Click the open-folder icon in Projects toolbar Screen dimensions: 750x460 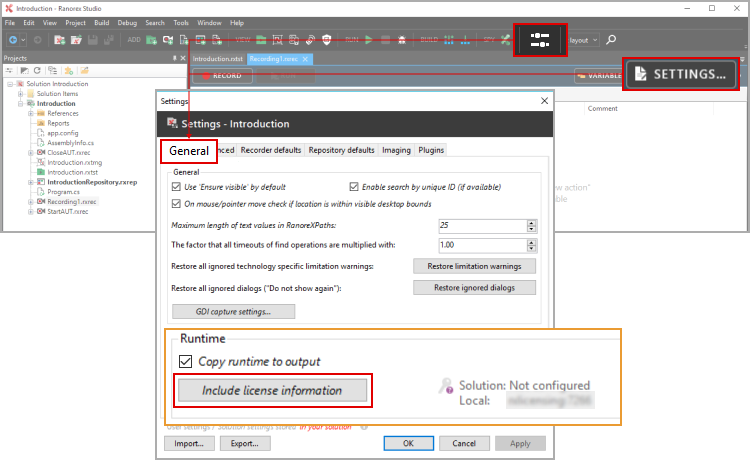tap(85, 71)
